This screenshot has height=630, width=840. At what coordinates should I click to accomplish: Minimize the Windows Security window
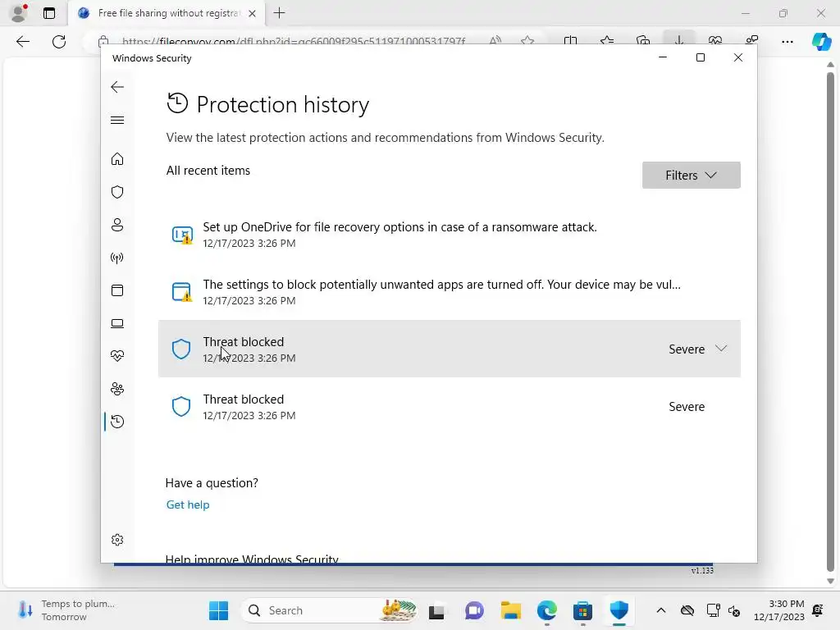tap(663, 57)
